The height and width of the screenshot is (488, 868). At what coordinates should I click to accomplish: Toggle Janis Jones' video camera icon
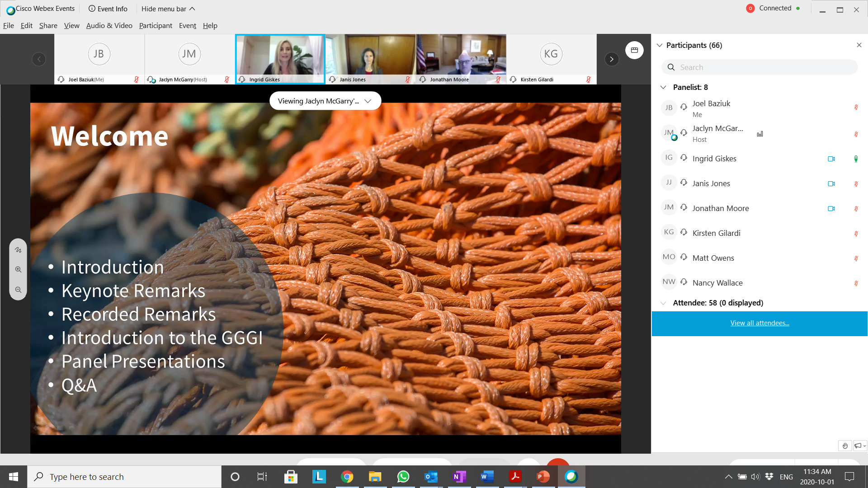(x=831, y=183)
